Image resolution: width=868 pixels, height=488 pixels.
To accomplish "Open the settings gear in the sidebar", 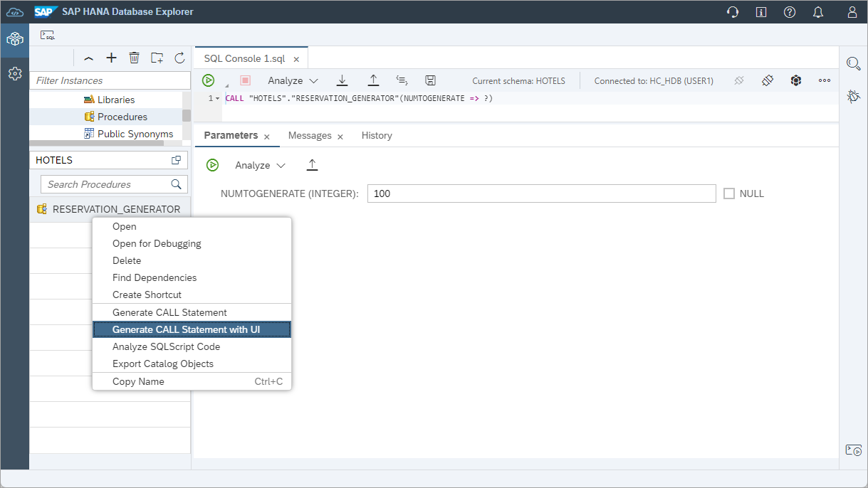I will (14, 73).
